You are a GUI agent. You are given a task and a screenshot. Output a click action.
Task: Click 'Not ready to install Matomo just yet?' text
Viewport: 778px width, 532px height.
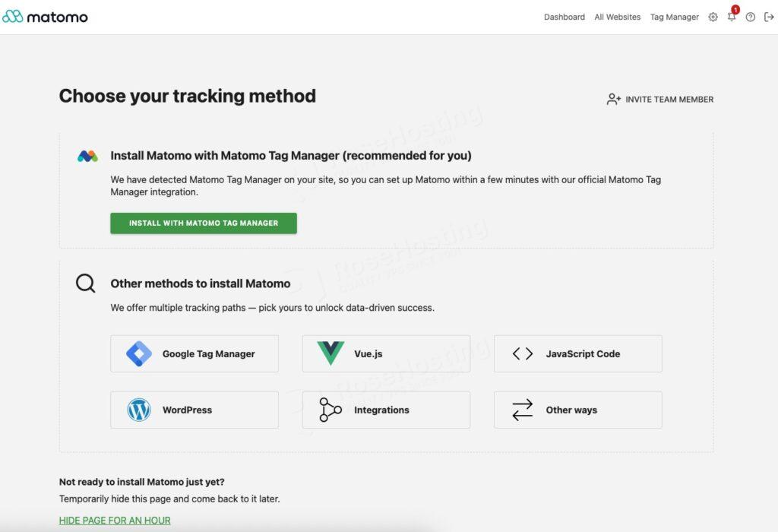coord(142,482)
